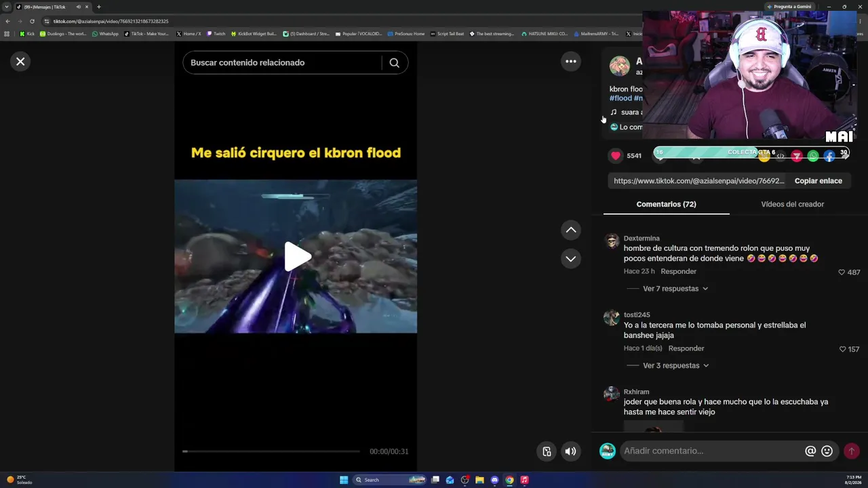Click the taskbar Search box
Image resolution: width=868 pixels, height=488 pixels.
pyautogui.click(x=389, y=480)
